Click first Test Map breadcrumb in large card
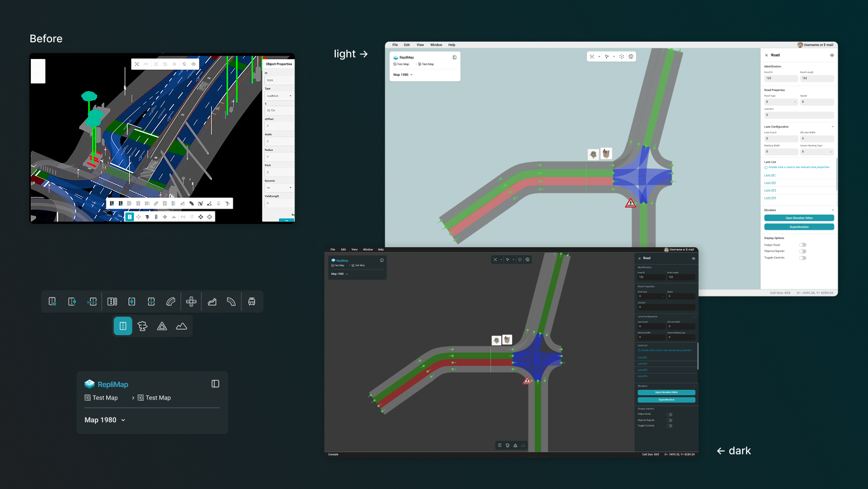Screen dimensions: 868x489 (101, 398)
